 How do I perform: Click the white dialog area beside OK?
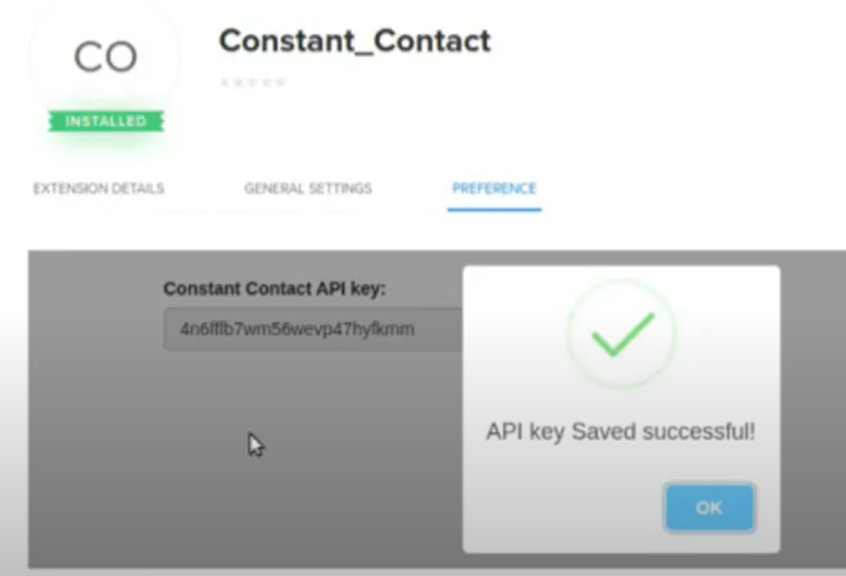561,507
